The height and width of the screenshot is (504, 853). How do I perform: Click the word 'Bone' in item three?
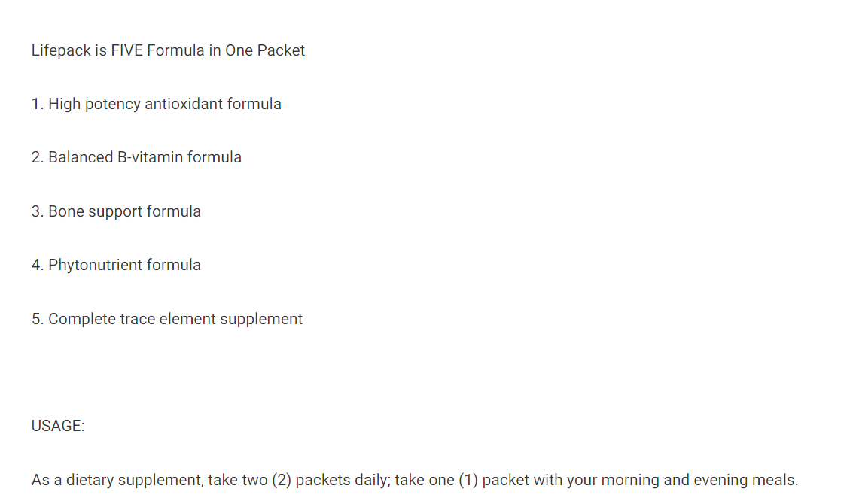click(65, 211)
